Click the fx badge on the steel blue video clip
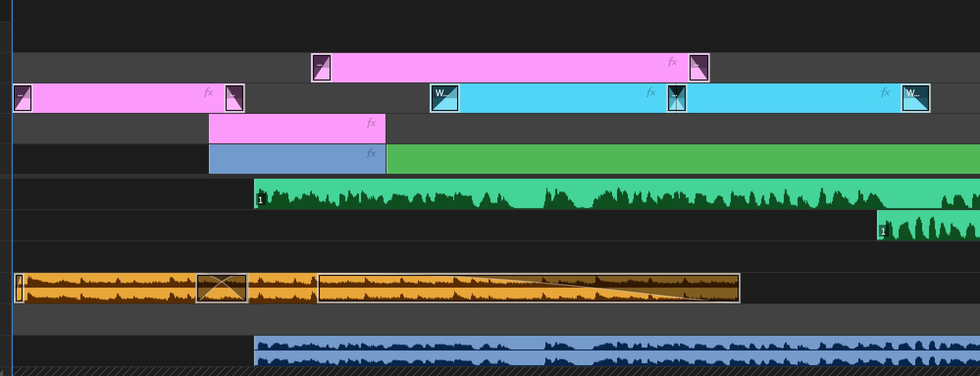The image size is (980, 376). click(x=371, y=153)
